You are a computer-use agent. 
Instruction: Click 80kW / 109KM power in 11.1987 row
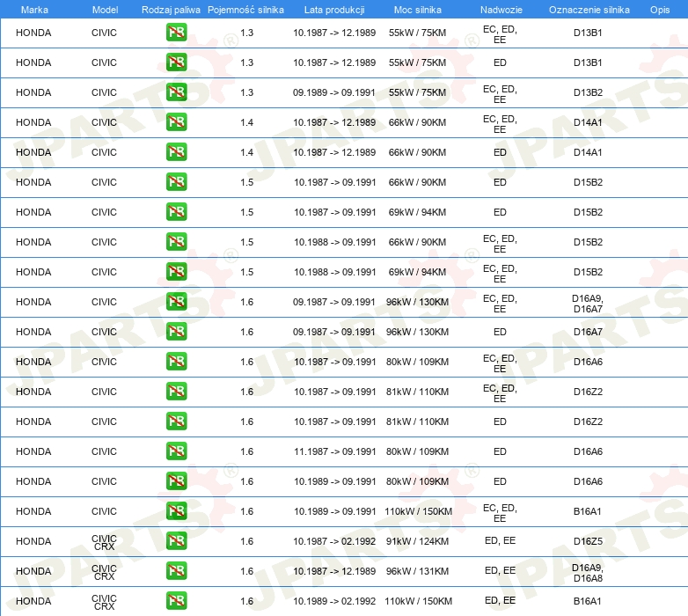[417, 451]
